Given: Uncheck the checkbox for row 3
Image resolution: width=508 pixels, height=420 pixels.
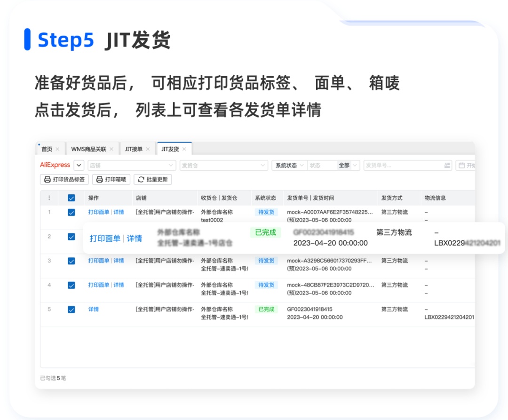Looking at the screenshot, I should [x=71, y=261].
